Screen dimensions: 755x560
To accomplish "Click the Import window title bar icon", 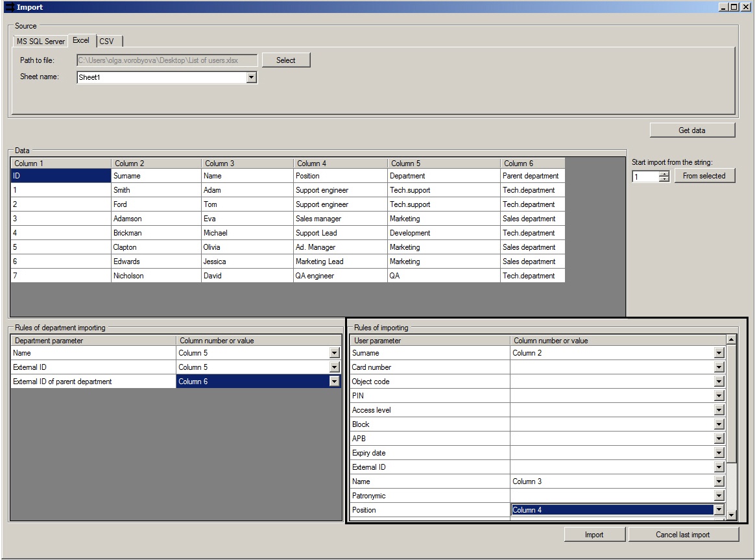I will 8,7.
